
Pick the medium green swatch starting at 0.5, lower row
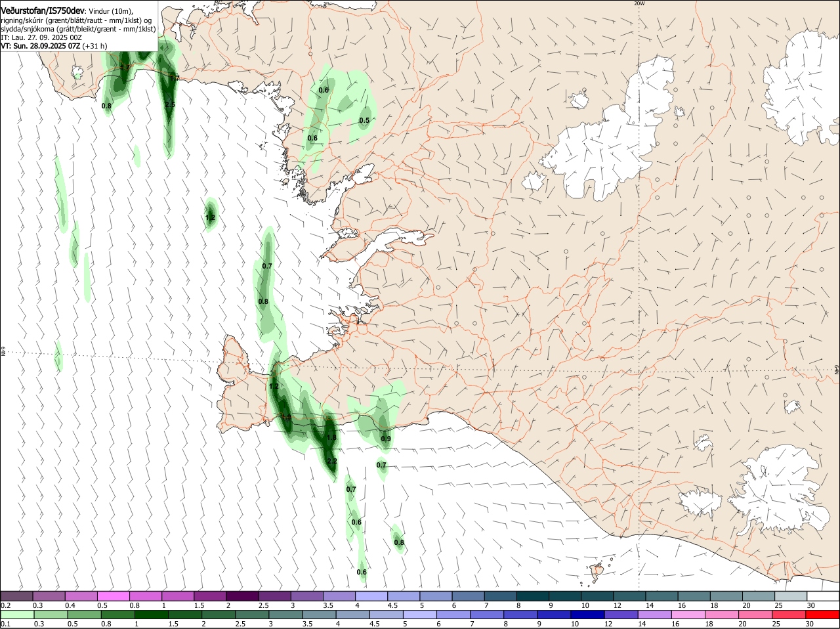(x=83, y=615)
